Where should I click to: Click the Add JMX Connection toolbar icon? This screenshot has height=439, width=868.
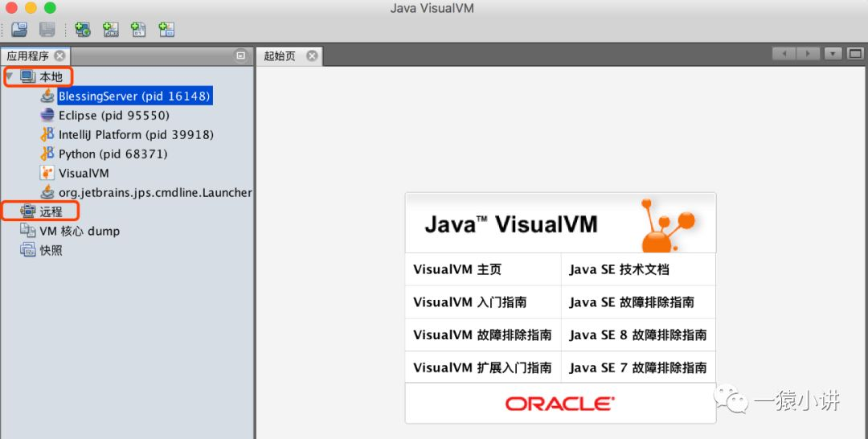tap(111, 29)
